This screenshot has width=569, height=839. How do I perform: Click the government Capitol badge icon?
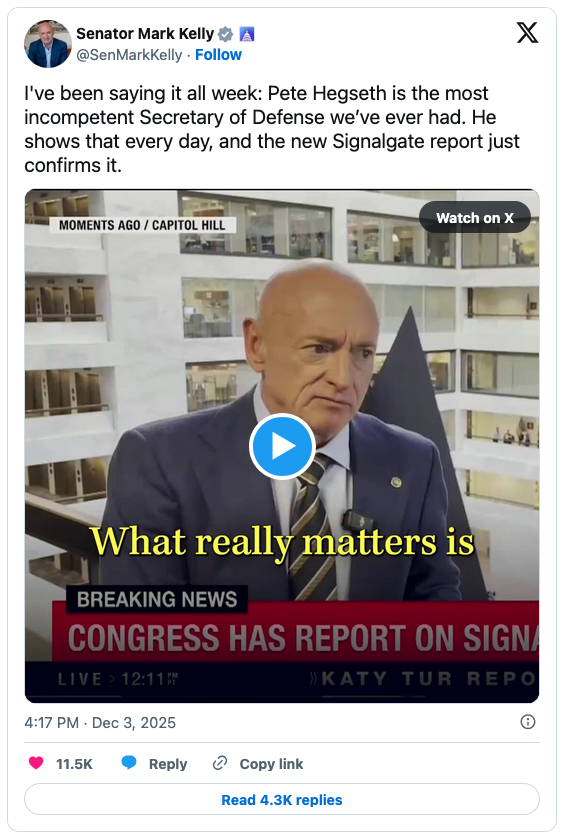tap(246, 34)
